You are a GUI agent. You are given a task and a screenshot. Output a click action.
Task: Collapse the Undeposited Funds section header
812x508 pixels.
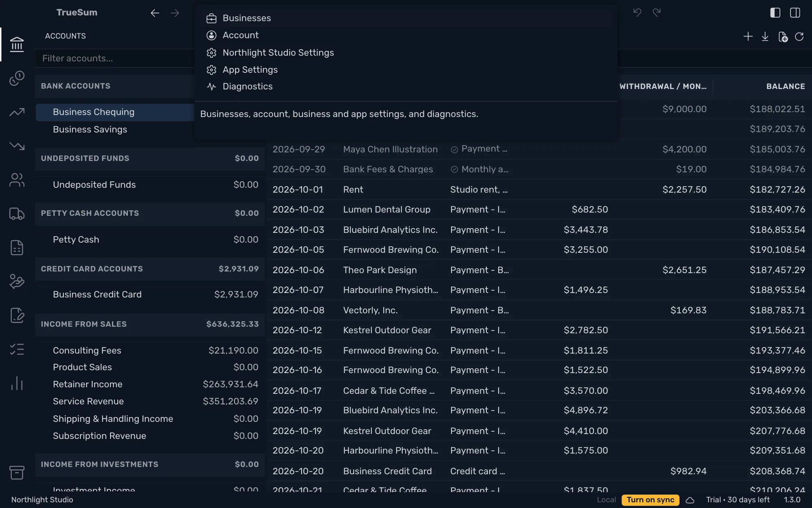pos(150,158)
